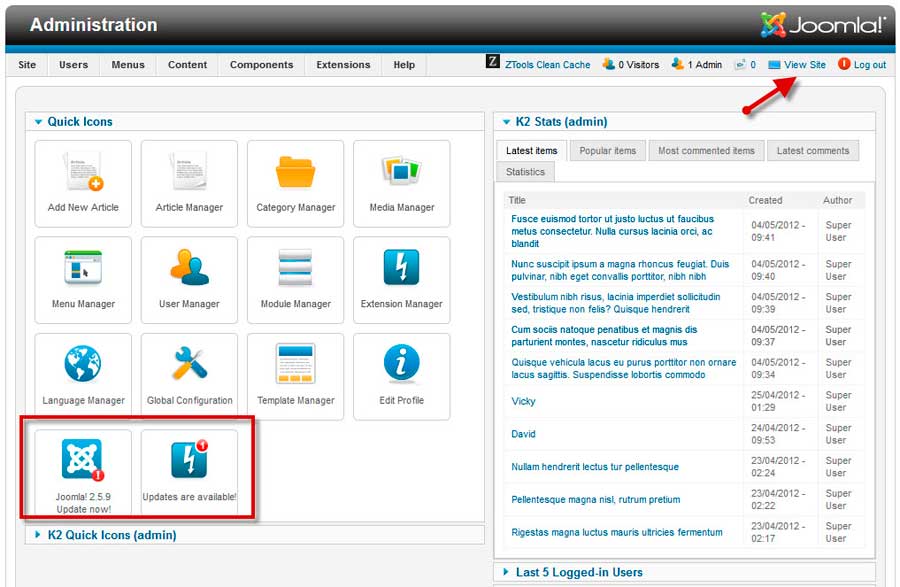Open the Add New Article quick icon
This screenshot has width=900, height=587.
click(x=83, y=184)
